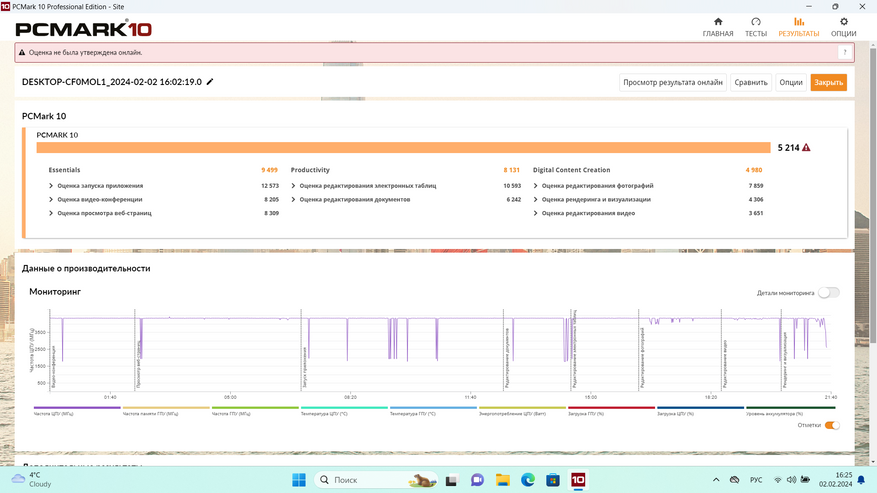Expand Оценка видео-конференции row
Viewport: 877px width, 493px height.
click(x=99, y=199)
